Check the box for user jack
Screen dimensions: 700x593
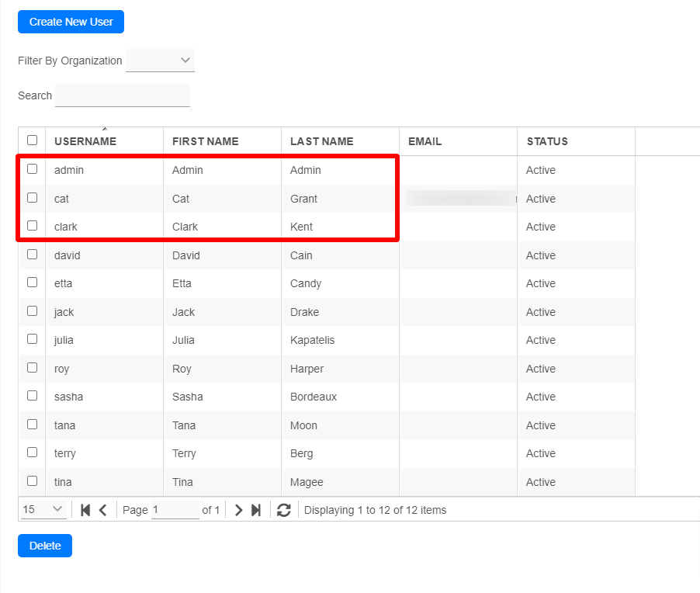pos(32,311)
